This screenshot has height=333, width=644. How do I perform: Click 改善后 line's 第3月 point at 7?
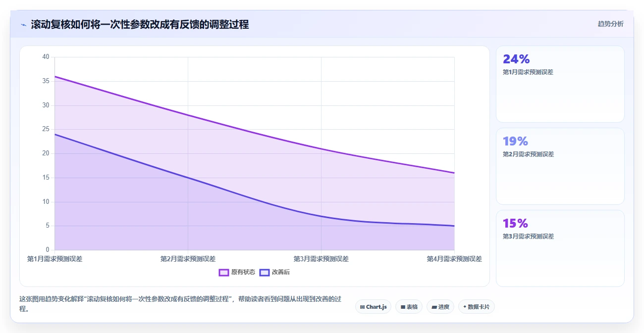coord(321,216)
